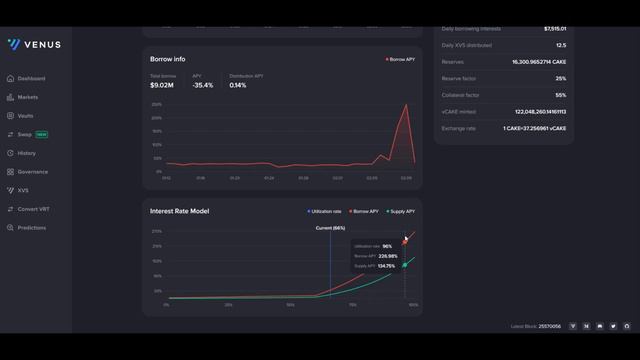640x360 pixels.
Task: Click the Swap arrows icon
Action: [x=10, y=134]
